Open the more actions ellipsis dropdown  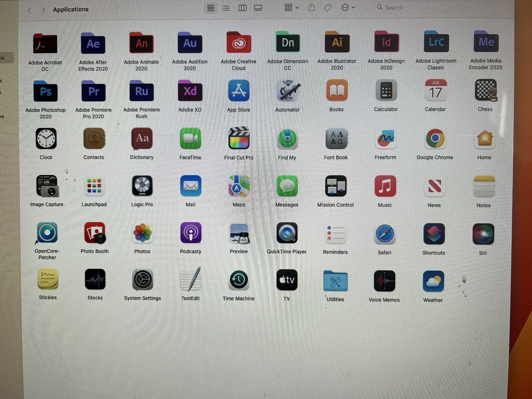[348, 8]
